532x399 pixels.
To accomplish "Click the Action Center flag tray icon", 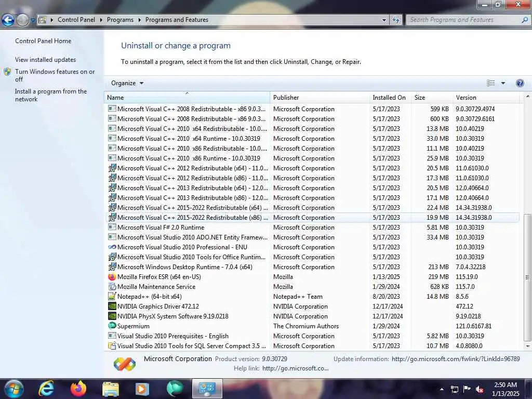I will pos(467,389).
